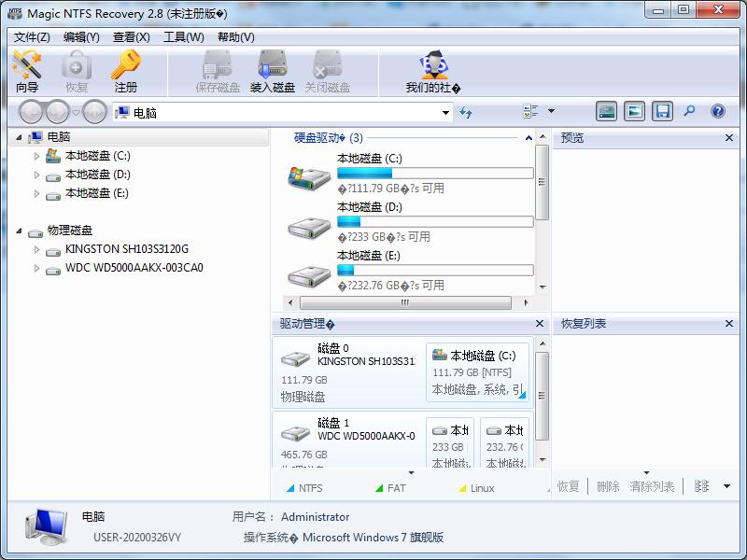This screenshot has height=560, width=747.
Task: Open the 查看(X) menu
Action: point(132,37)
